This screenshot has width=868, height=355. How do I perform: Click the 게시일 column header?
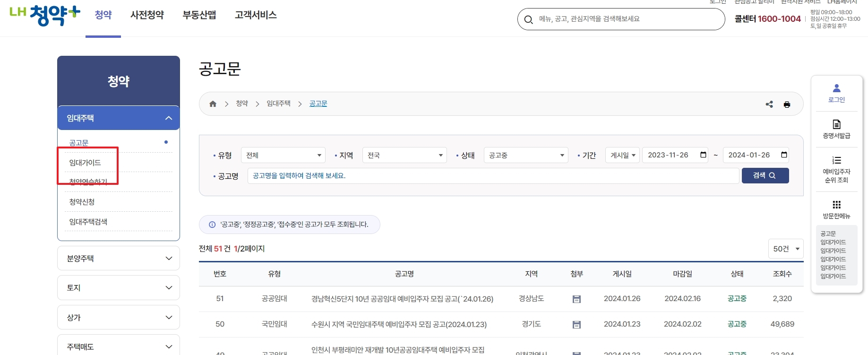click(x=622, y=274)
